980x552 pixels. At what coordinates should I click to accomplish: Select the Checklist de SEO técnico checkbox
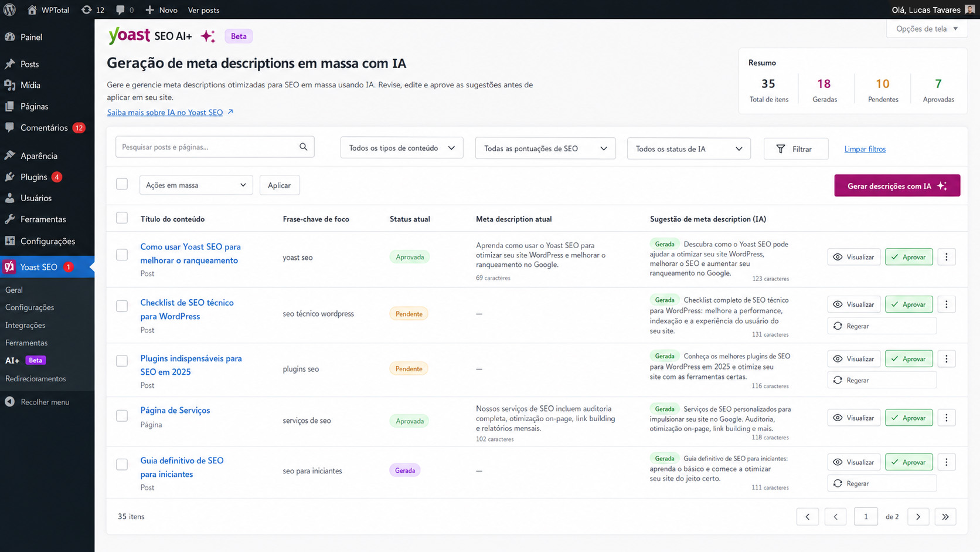(x=122, y=306)
